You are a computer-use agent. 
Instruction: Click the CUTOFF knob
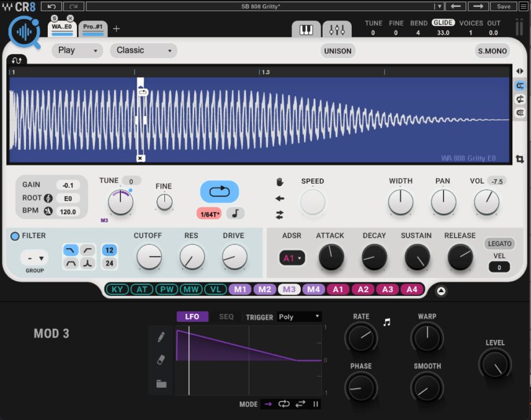coord(149,257)
